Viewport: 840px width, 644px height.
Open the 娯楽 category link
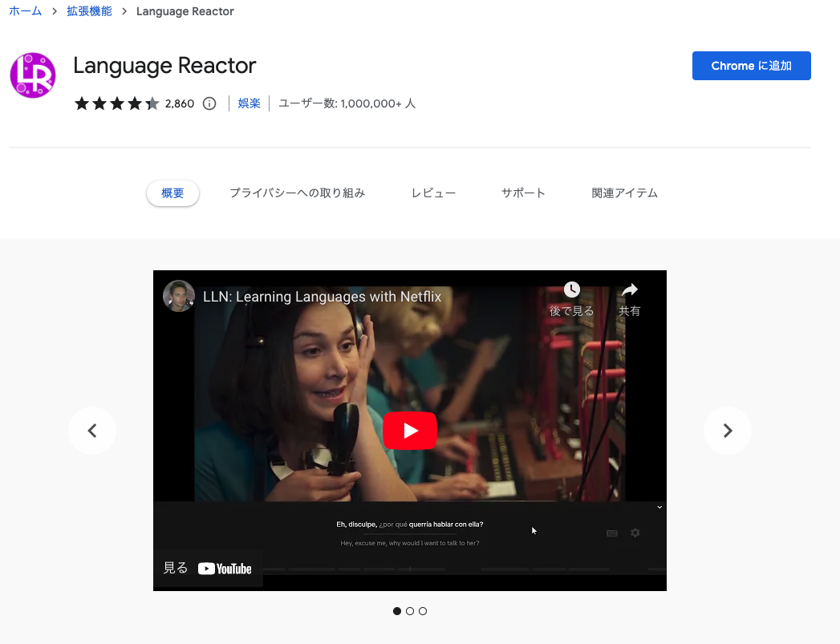pyautogui.click(x=249, y=103)
